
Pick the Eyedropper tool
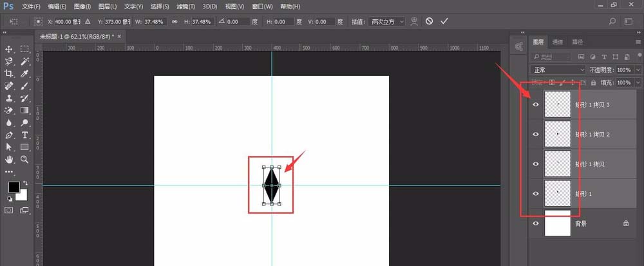click(x=24, y=73)
